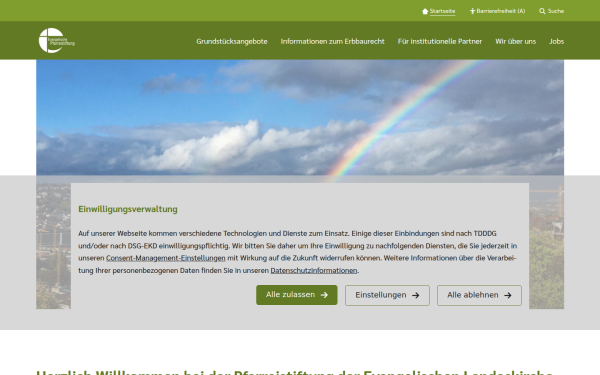Screen dimensions: 600x375
Task: Reject all with Alle ablehnen button
Action: [x=479, y=295]
